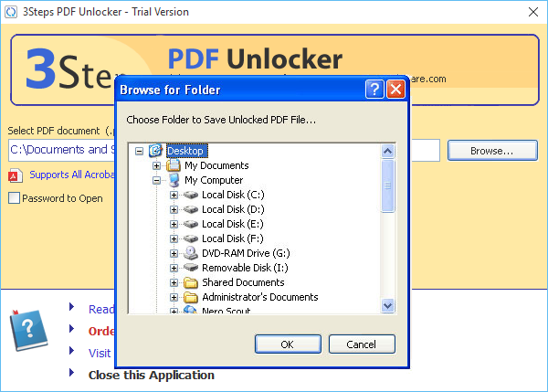Open the Supports All Acrobat link
This screenshot has height=392, width=548.
pos(72,175)
